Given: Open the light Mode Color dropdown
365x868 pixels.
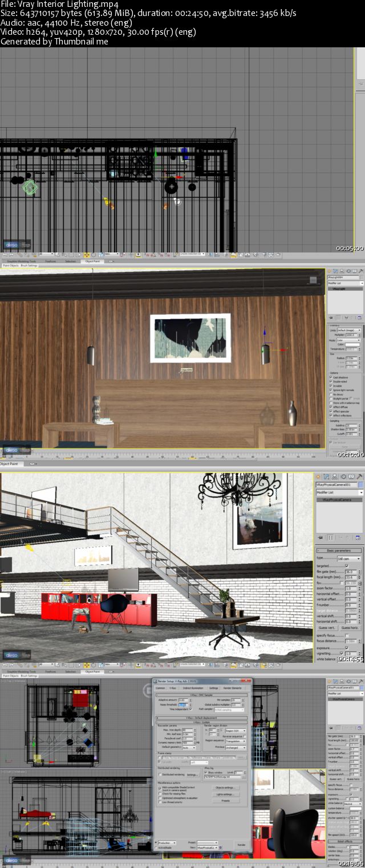Looking at the screenshot, I should tap(348, 340).
